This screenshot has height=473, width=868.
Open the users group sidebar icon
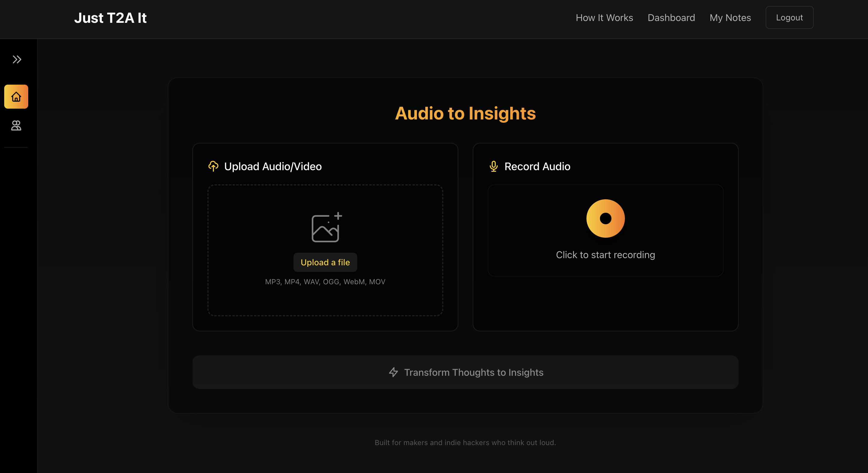coord(16,126)
